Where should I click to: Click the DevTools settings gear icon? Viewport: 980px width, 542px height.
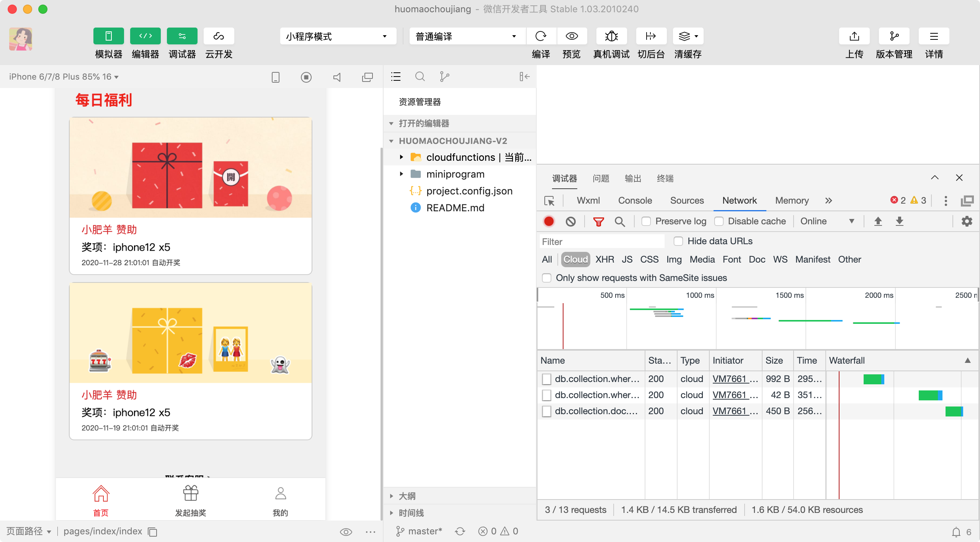click(x=967, y=221)
